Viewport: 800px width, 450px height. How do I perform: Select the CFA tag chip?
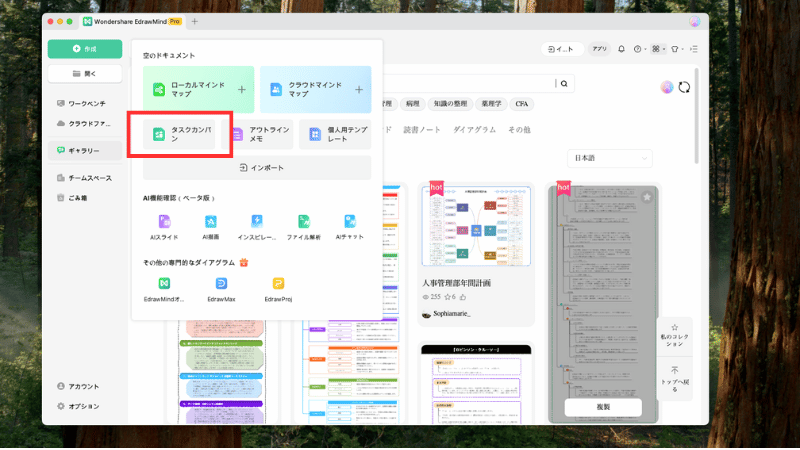point(521,104)
